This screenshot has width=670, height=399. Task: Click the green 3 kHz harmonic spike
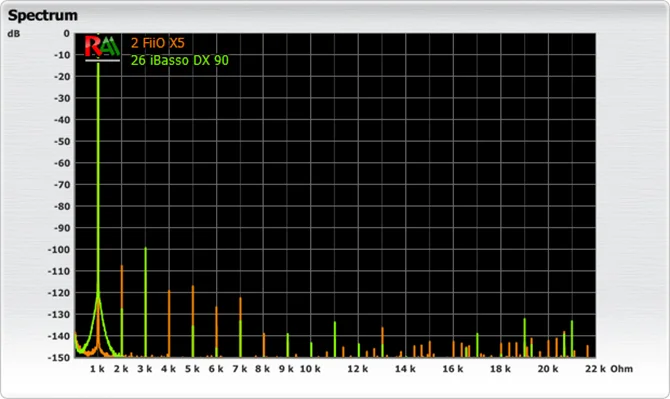[x=146, y=302]
